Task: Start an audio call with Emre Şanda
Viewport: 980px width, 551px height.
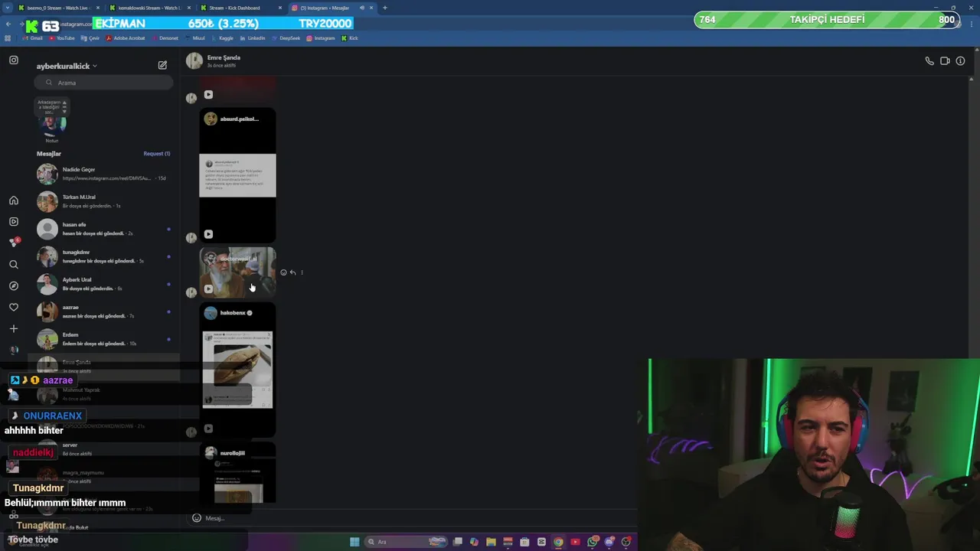Action: [929, 61]
